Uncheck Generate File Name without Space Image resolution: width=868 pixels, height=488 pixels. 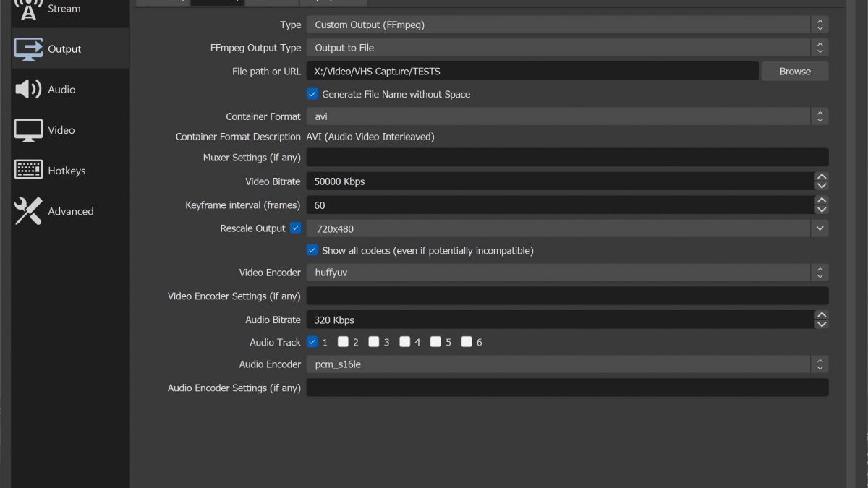[312, 94]
